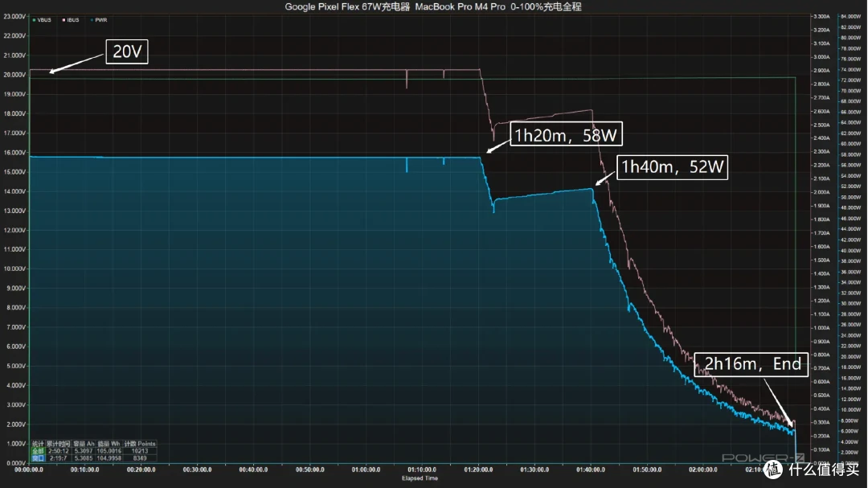Click the 1.000A current axis label
The width and height of the screenshot is (868, 488).
pyautogui.click(x=821, y=328)
